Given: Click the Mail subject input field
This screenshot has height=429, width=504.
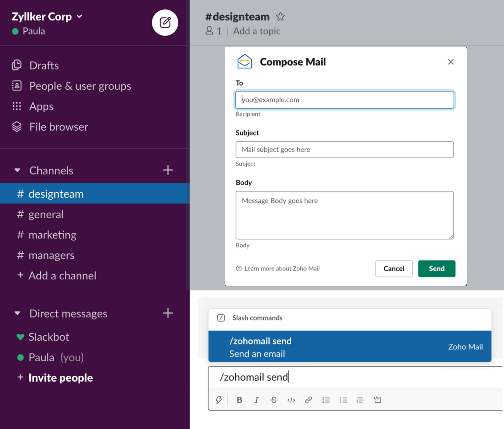Looking at the screenshot, I should pos(344,150).
